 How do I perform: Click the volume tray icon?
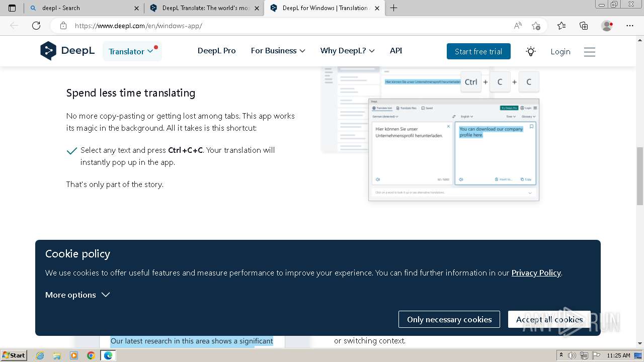pyautogui.click(x=572, y=355)
